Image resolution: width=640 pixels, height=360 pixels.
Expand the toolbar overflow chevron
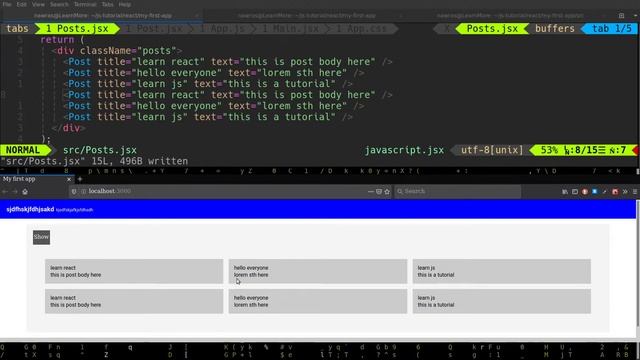point(625,191)
